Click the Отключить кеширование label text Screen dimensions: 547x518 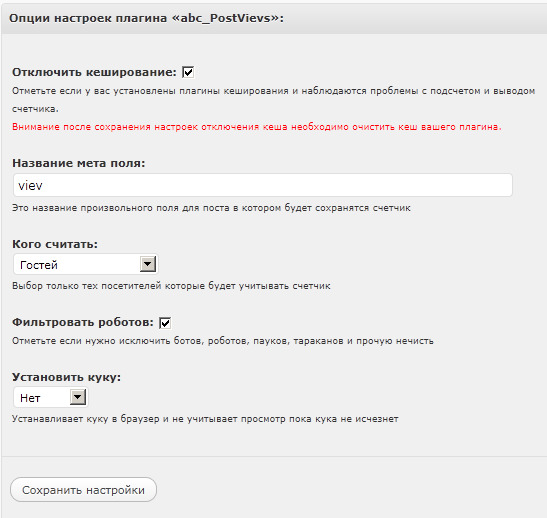[95, 72]
